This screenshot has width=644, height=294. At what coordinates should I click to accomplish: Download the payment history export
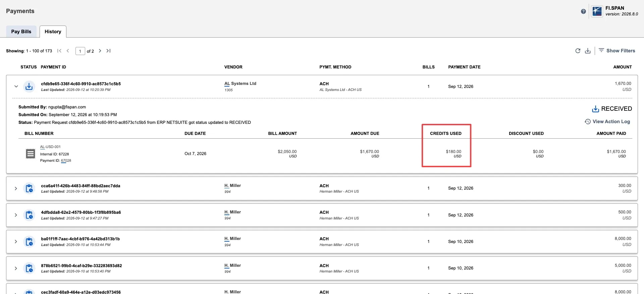(588, 51)
